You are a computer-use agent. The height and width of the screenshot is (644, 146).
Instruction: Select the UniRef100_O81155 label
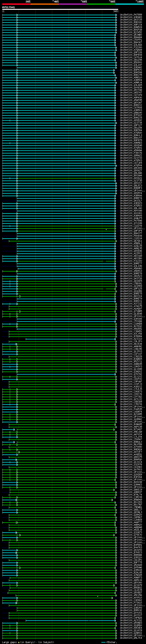[131, 60]
